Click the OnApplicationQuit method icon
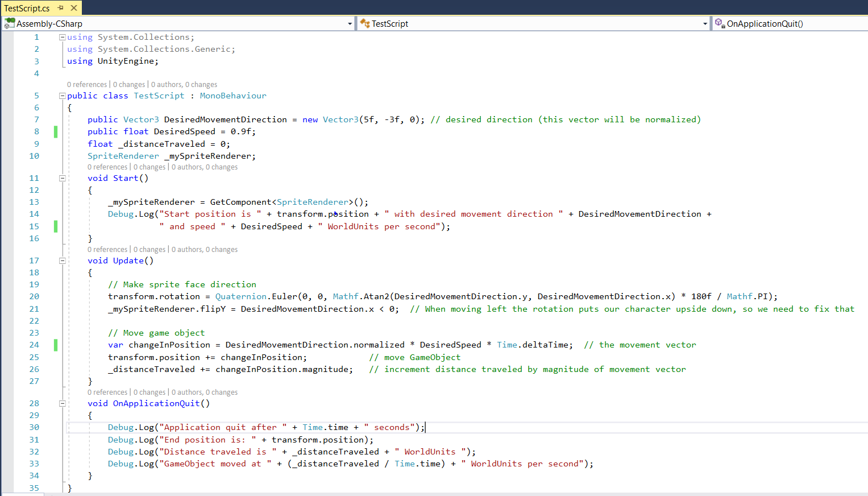This screenshot has height=496, width=868. click(x=720, y=23)
